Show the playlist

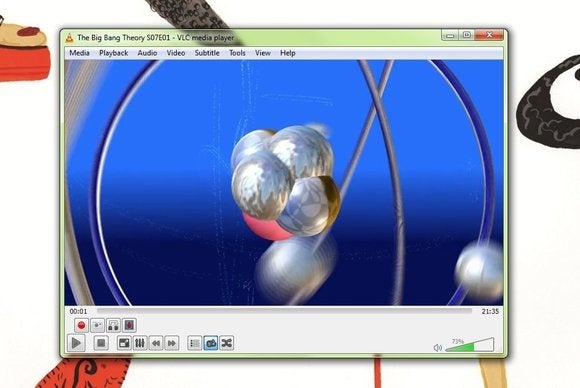(195, 343)
